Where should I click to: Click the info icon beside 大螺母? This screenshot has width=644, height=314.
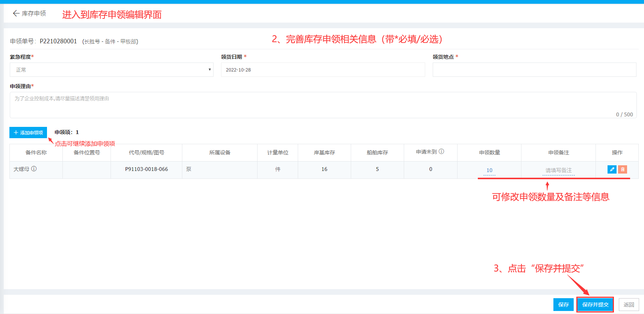click(x=34, y=169)
